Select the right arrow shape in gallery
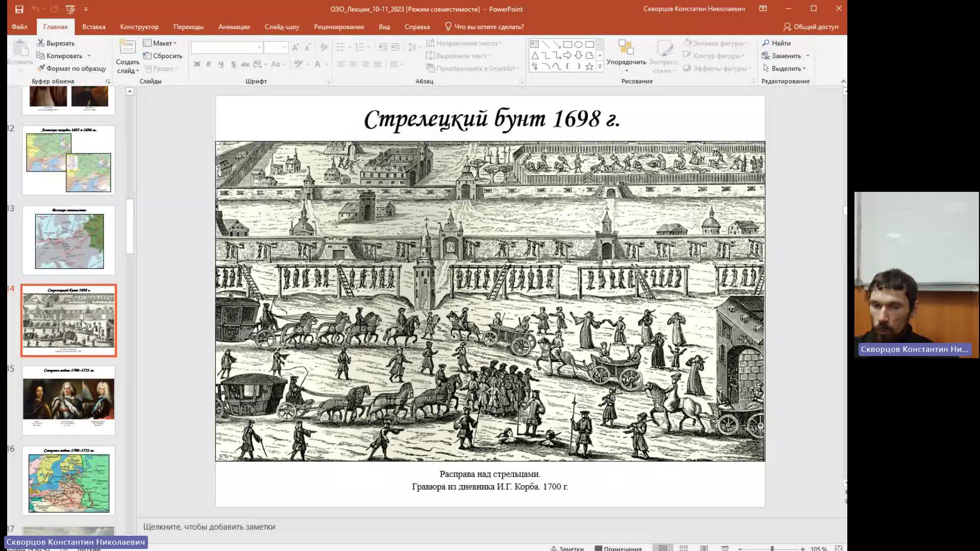 pos(568,56)
